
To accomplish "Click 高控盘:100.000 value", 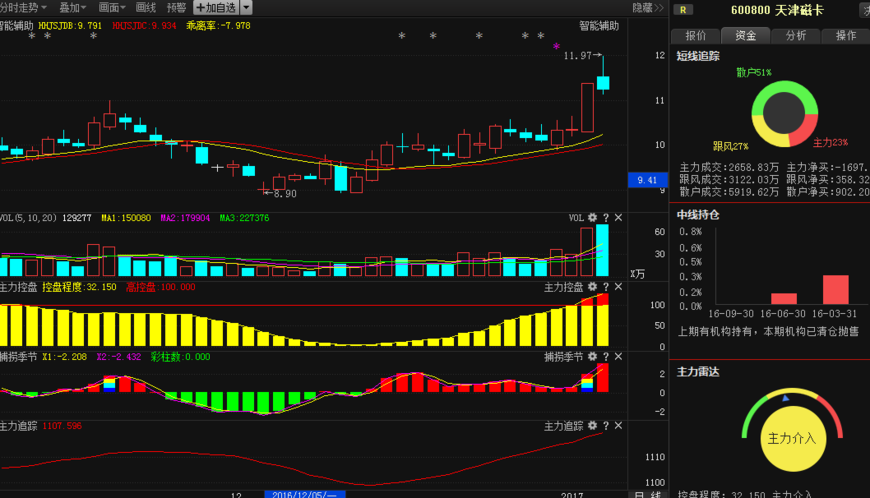I will click(x=160, y=287).
